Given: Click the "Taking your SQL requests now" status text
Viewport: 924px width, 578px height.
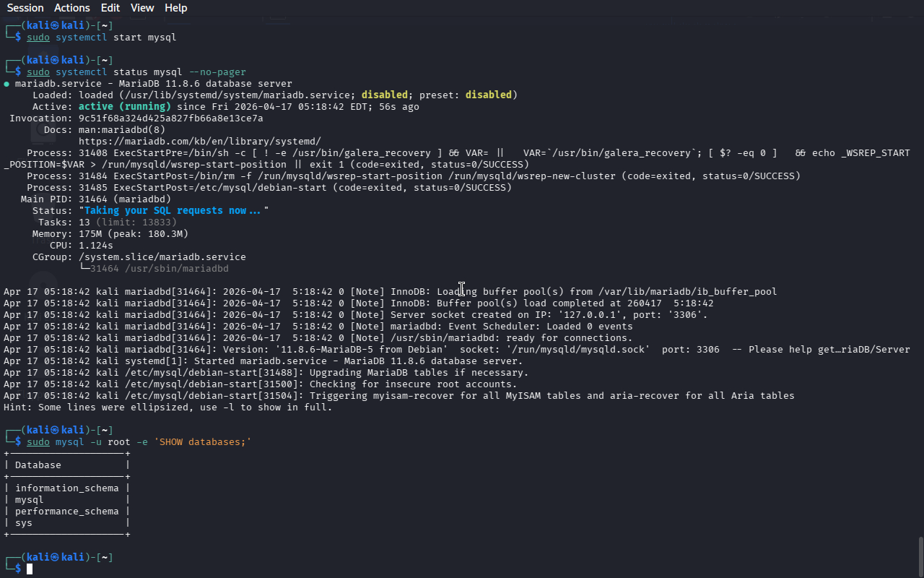Looking at the screenshot, I should point(173,211).
